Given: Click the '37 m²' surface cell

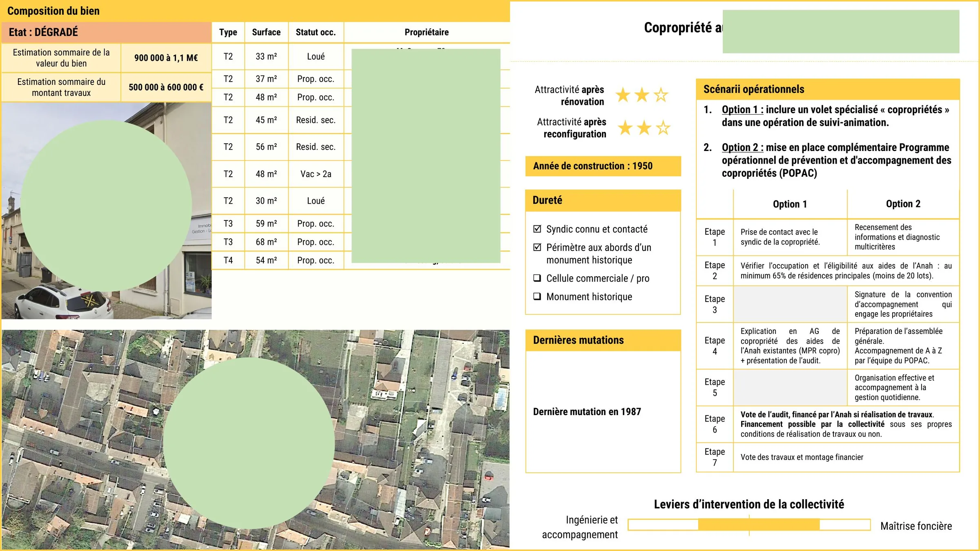Looking at the screenshot, I should point(266,79).
